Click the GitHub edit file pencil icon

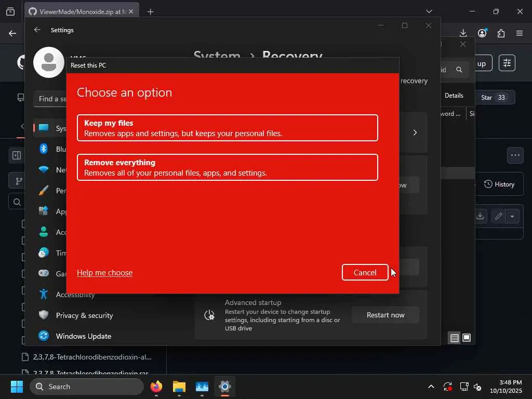[498, 216]
